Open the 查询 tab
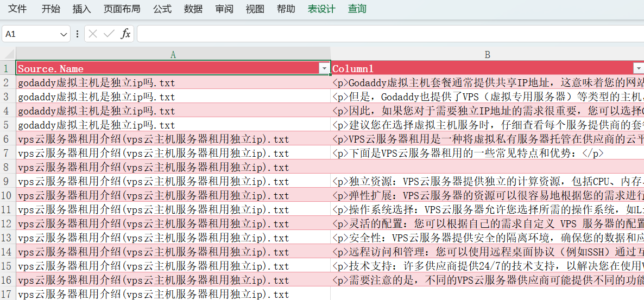The height and width of the screenshot is (300, 644). (357, 9)
